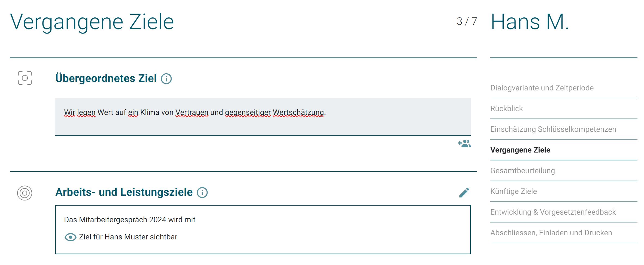This screenshot has height=265, width=644.
Task: Open the Rückblick step
Action: [506, 109]
